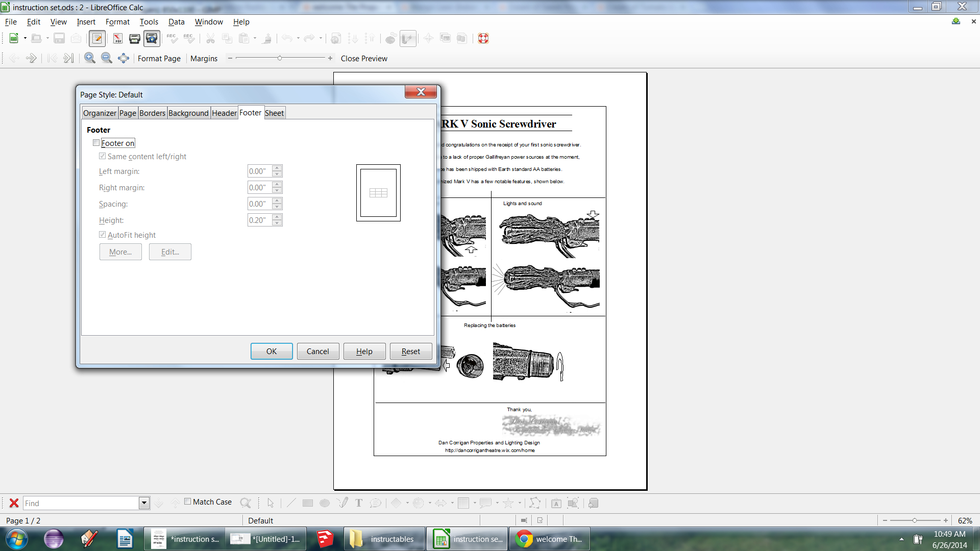980x551 pixels.
Task: Go to next page arrow icon
Action: click(32, 58)
